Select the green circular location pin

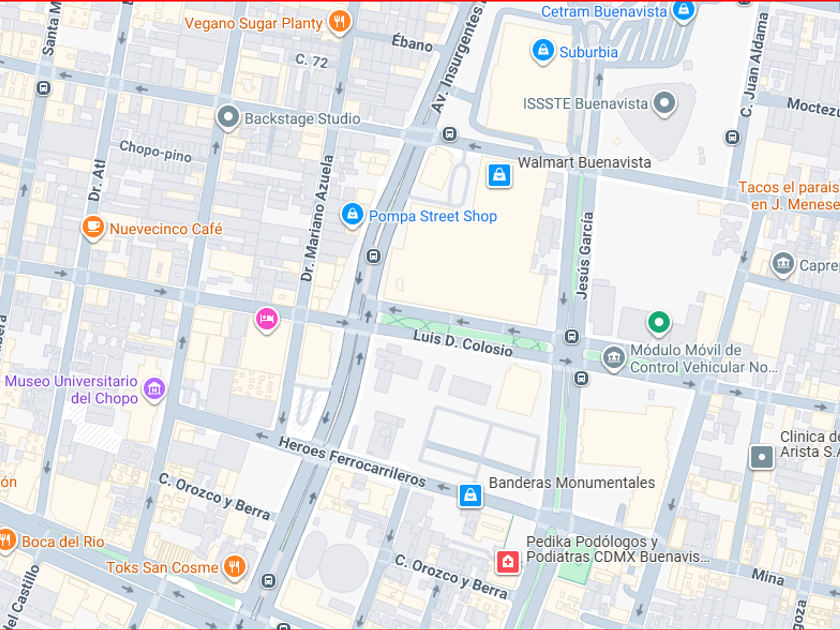pos(658,324)
